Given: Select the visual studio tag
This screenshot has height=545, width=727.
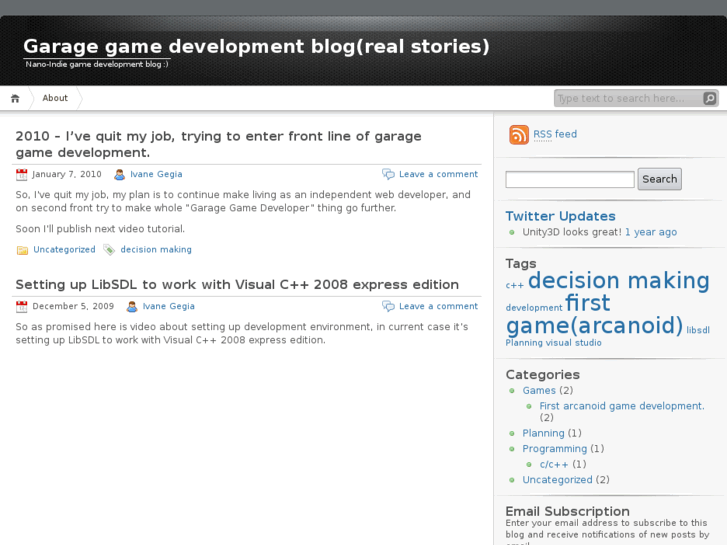Looking at the screenshot, I should [x=574, y=343].
